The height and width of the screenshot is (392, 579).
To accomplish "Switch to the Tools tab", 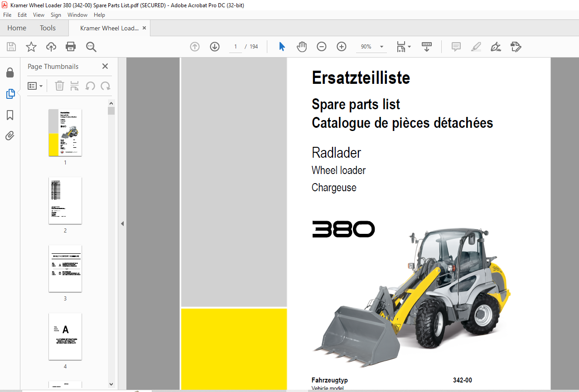I will tap(48, 28).
